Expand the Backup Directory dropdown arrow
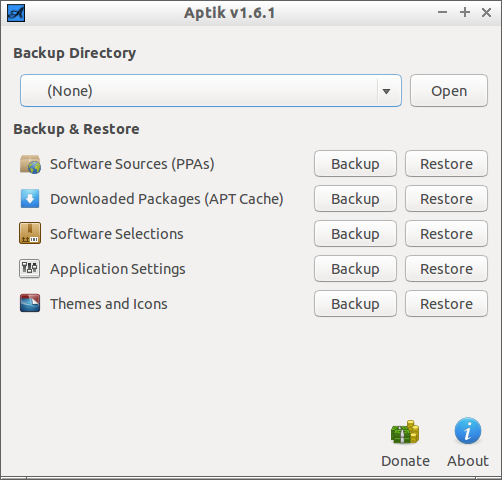The width and height of the screenshot is (502, 480). (x=386, y=91)
